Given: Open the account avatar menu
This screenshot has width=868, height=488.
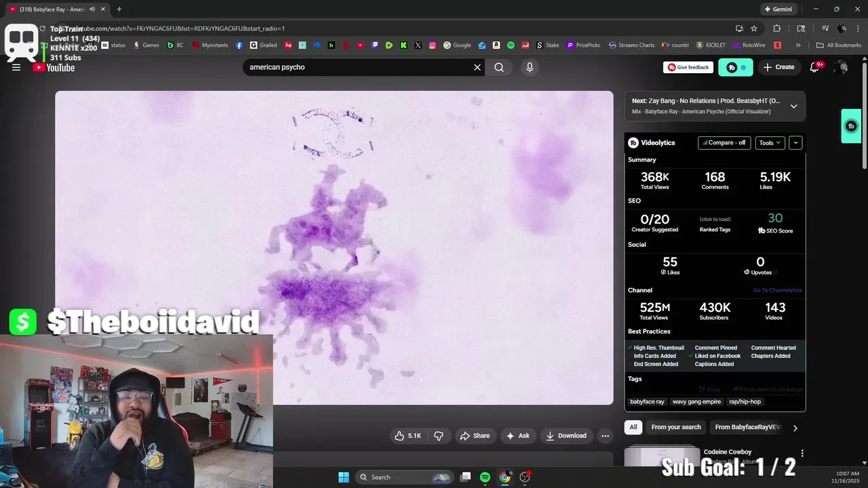Looking at the screenshot, I should (x=842, y=67).
